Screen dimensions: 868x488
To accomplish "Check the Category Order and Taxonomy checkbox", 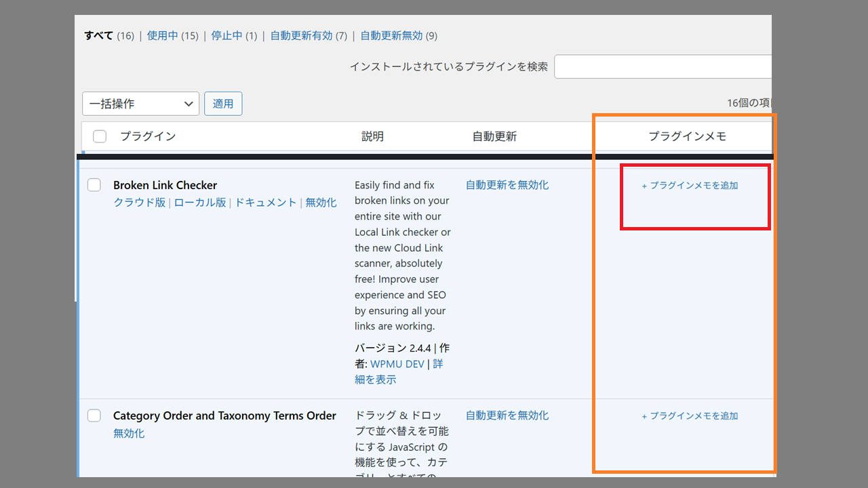I will click(x=94, y=415).
